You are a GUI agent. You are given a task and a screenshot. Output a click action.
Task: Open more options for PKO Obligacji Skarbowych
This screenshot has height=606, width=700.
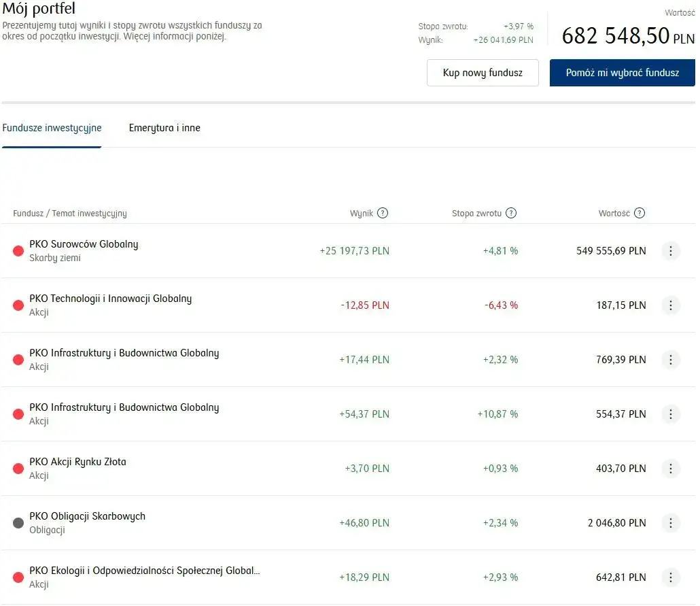pyautogui.click(x=670, y=523)
